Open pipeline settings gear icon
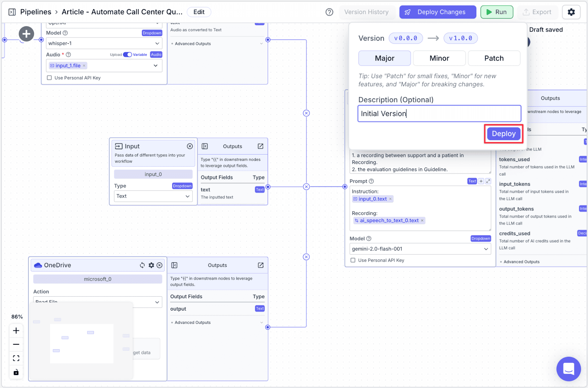The image size is (588, 388). pyautogui.click(x=571, y=12)
